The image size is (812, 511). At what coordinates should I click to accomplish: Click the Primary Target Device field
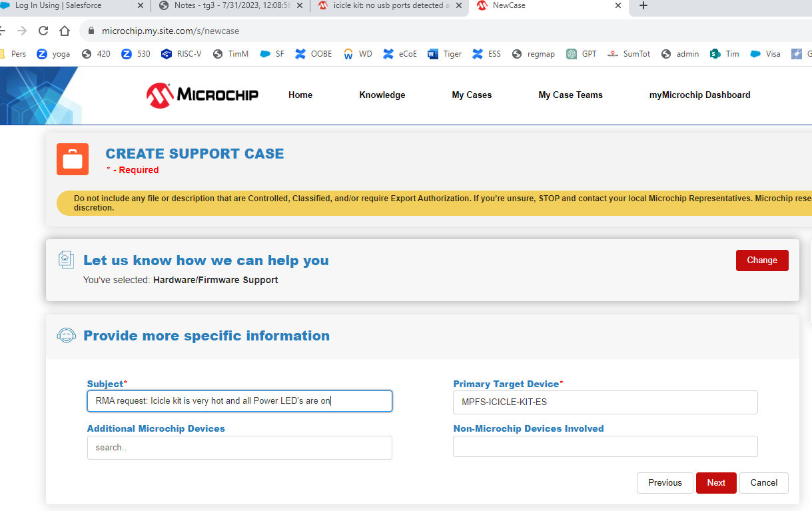605,402
